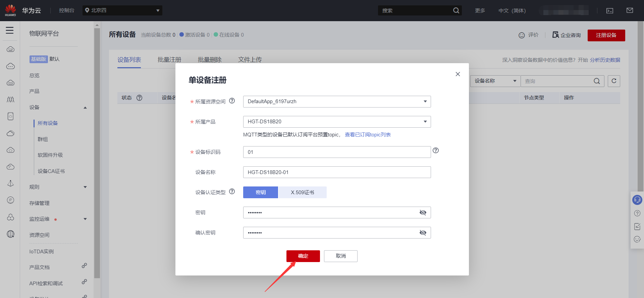Open the API检索和调试 external link
This screenshot has height=298, width=644.
pos(46,283)
